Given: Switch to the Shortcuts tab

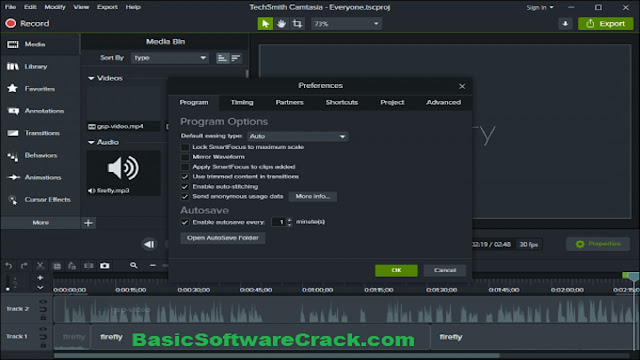Looking at the screenshot, I should (342, 102).
